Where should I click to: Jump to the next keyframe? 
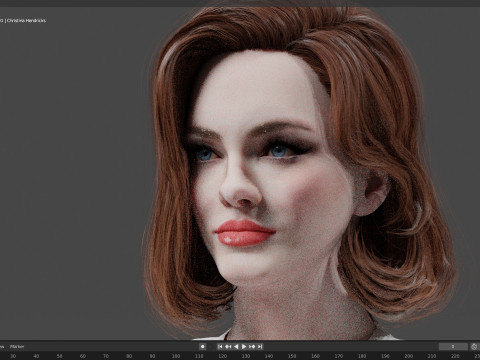pos(252,347)
